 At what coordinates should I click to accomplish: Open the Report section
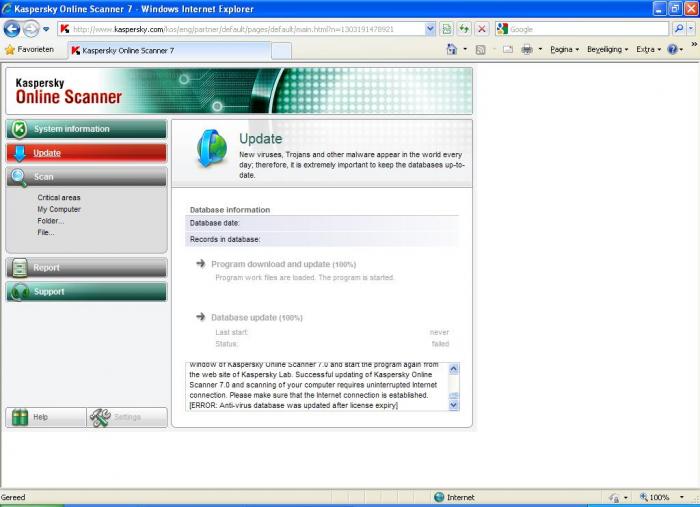pos(87,268)
